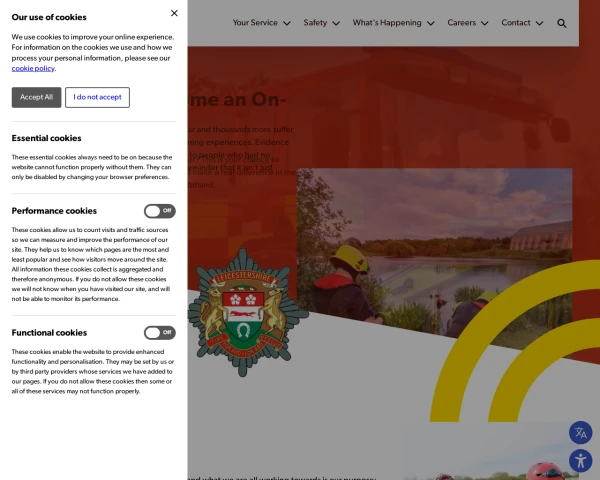Click the I do not accept button
This screenshot has height=480, width=600.
click(x=97, y=97)
